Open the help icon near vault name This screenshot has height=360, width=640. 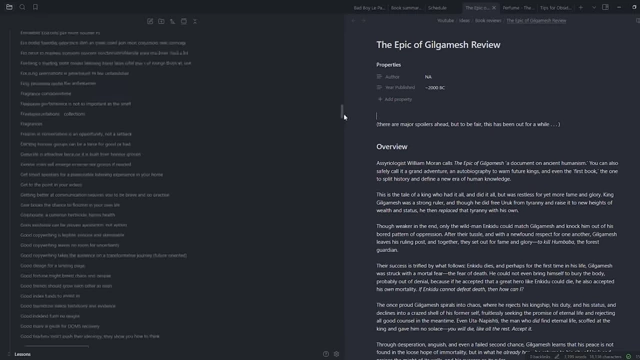pyautogui.click(x=326, y=354)
